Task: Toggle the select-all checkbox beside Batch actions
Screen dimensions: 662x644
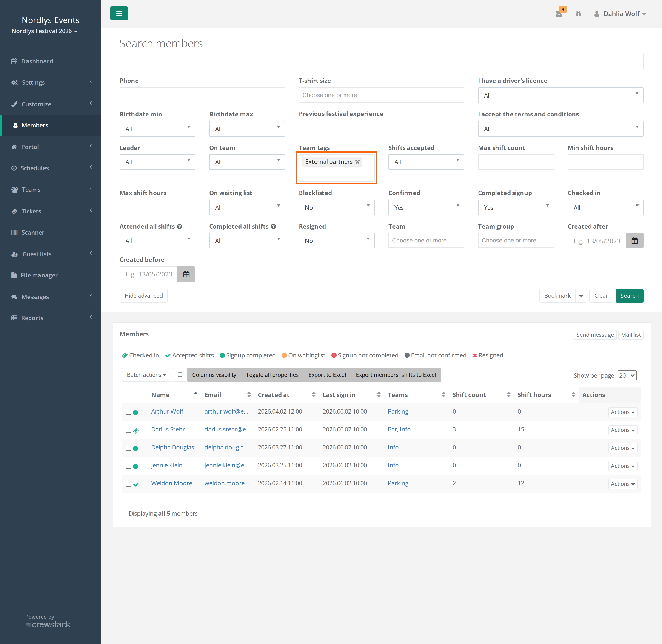Action: coord(180,375)
